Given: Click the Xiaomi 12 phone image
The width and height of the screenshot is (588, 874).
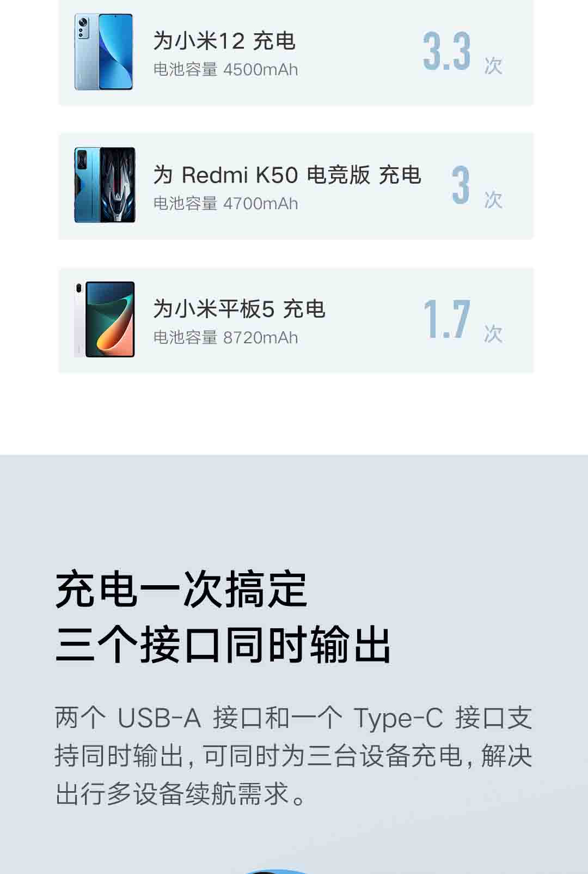Looking at the screenshot, I should 103,52.
